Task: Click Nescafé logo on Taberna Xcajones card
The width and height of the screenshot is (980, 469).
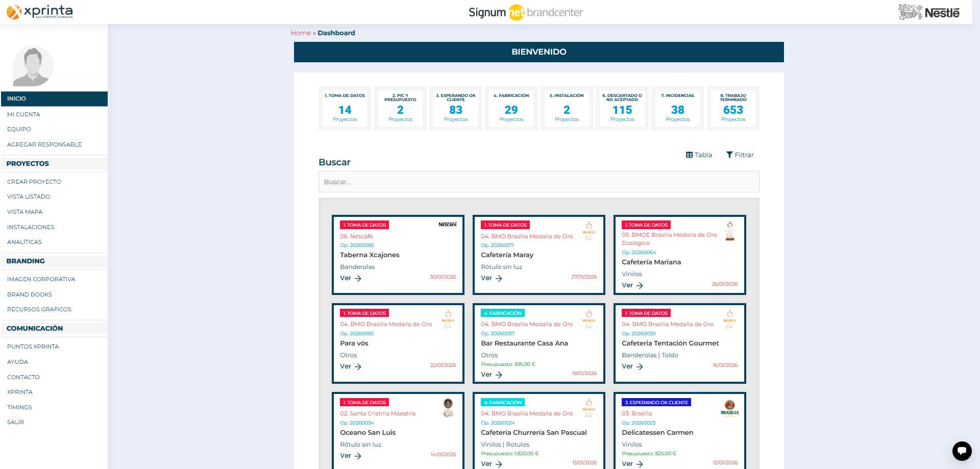Action: pos(448,225)
